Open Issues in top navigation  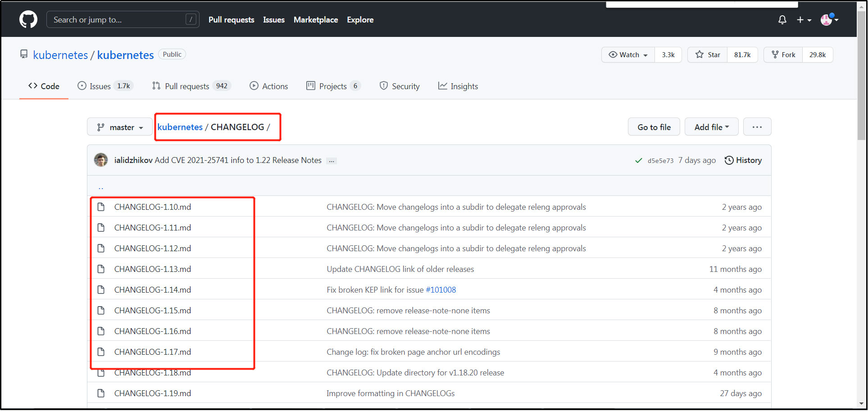tap(274, 20)
